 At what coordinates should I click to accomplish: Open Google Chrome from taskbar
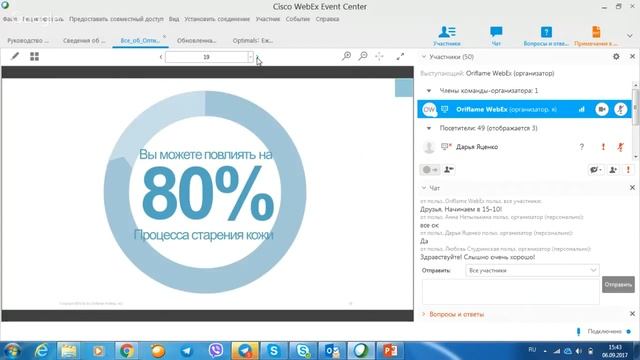127,351
